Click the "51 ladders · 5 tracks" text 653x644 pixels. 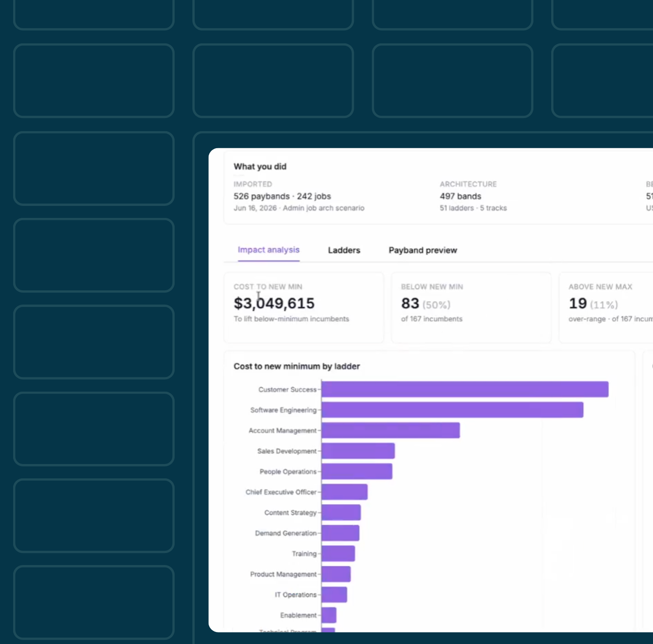click(473, 208)
